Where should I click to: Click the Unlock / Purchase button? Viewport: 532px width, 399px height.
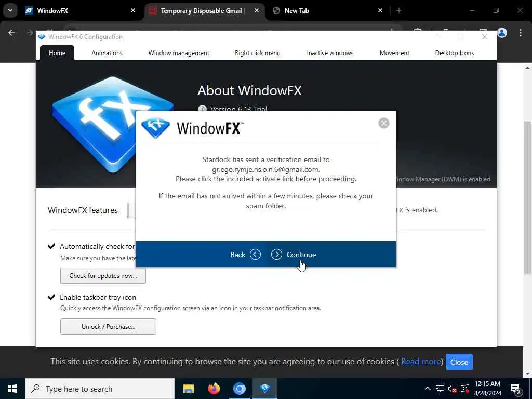108,326
